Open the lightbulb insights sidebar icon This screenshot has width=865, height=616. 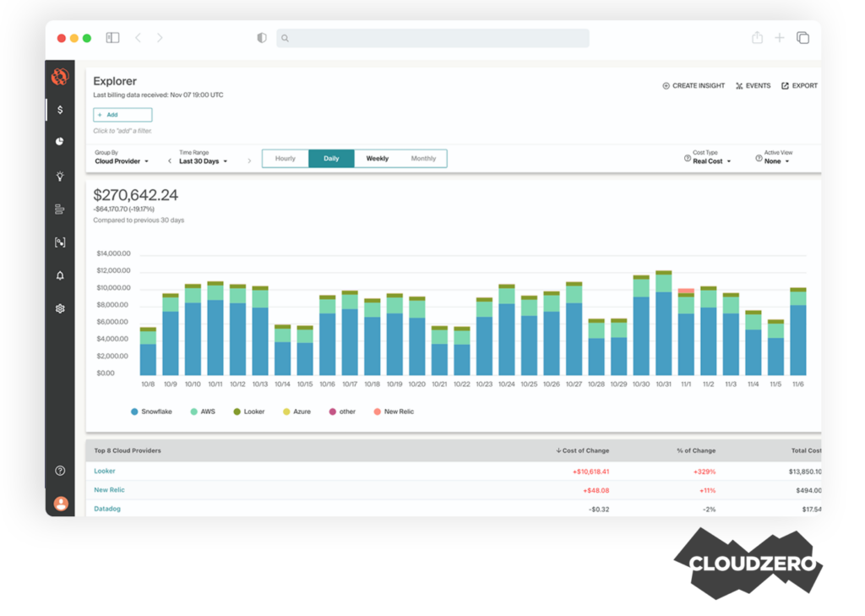60,176
